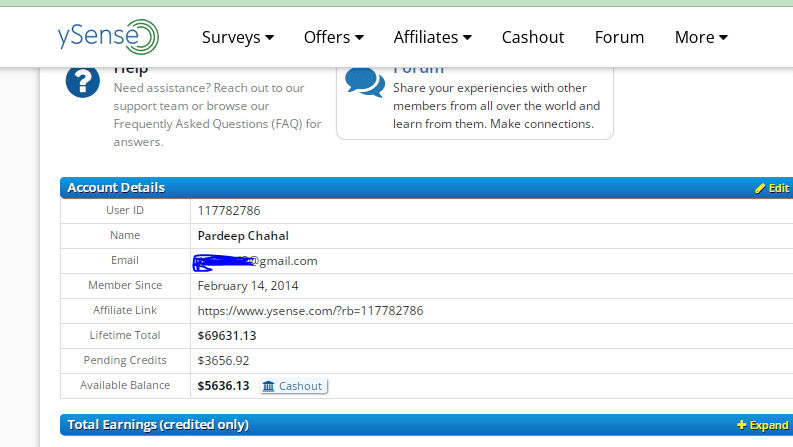Expand the More dropdown menu
793x447 pixels.
click(701, 37)
